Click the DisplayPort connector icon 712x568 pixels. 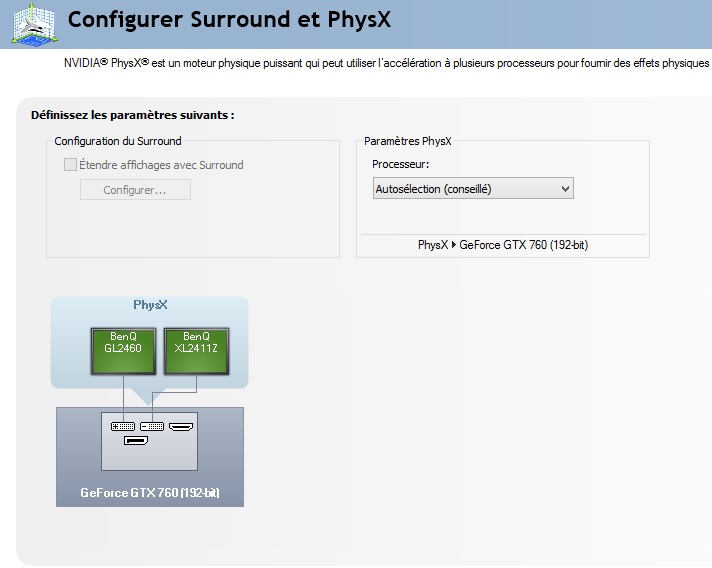pos(136,440)
